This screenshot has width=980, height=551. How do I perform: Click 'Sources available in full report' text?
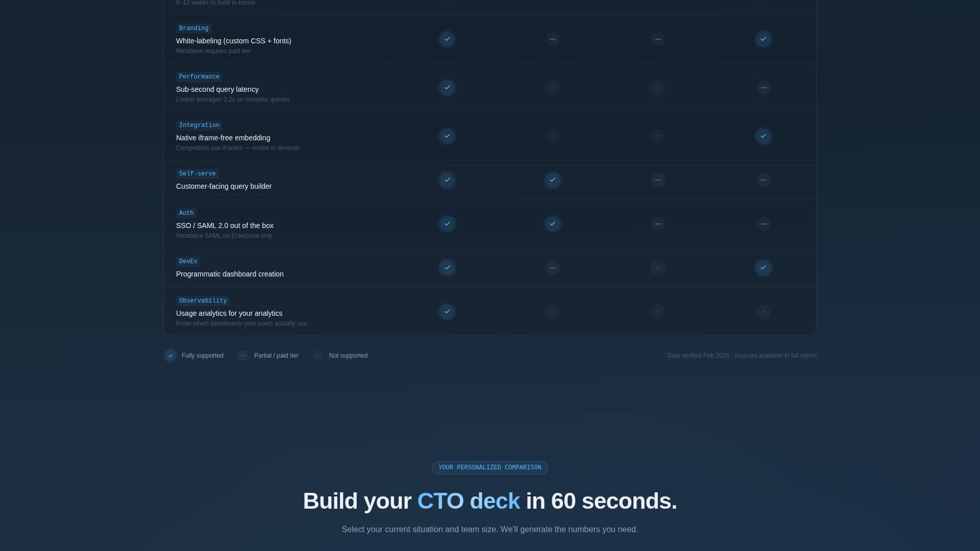pos(775,356)
